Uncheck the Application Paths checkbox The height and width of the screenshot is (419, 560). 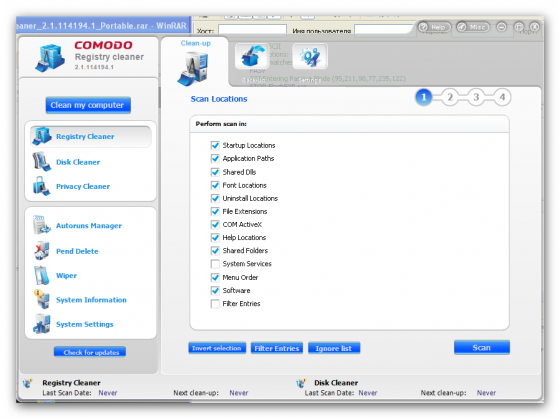(215, 158)
